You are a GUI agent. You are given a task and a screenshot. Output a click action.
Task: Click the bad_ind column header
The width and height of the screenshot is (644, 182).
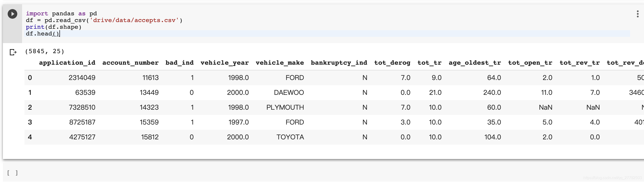click(x=180, y=63)
